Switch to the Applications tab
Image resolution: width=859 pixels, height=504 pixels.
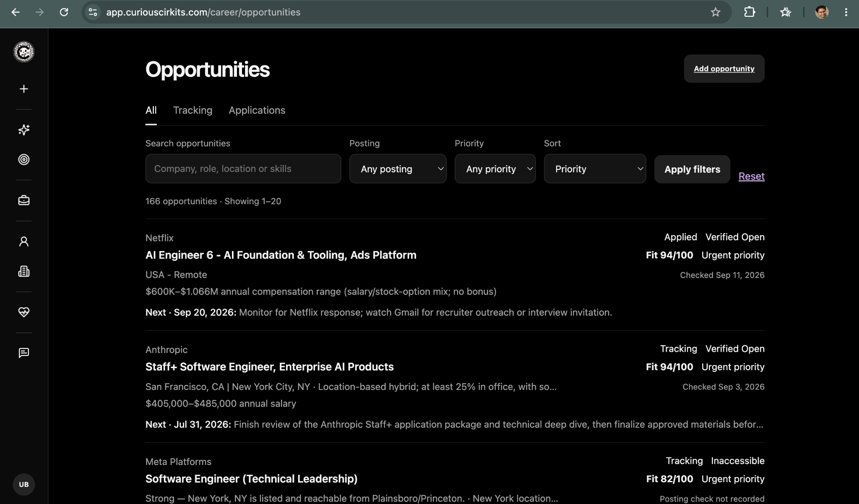257,110
